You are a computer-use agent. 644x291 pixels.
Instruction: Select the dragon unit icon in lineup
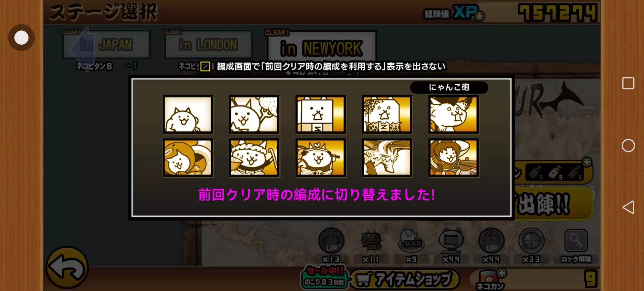point(387,158)
